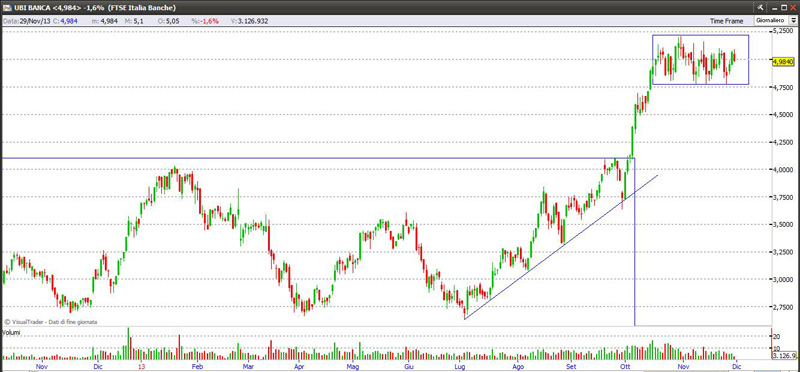Click the UBI BANCA chart window icon
The height and width of the screenshot is (372, 800).
click(x=7, y=8)
